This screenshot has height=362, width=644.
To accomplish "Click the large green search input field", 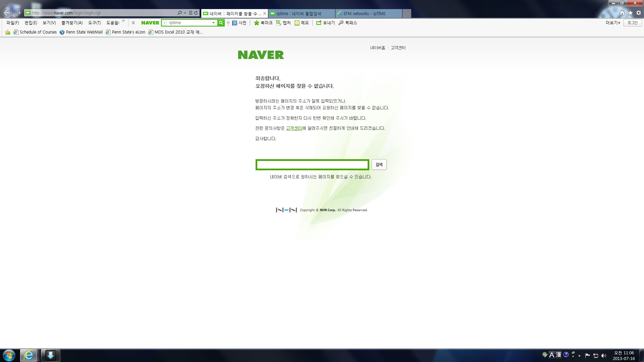I will 312,165.
